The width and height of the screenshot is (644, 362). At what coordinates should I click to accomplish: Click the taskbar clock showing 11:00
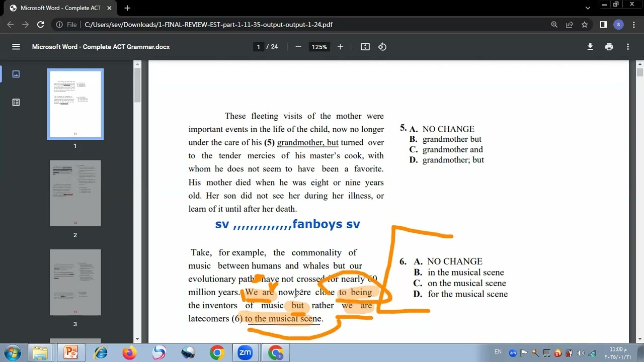click(x=618, y=353)
